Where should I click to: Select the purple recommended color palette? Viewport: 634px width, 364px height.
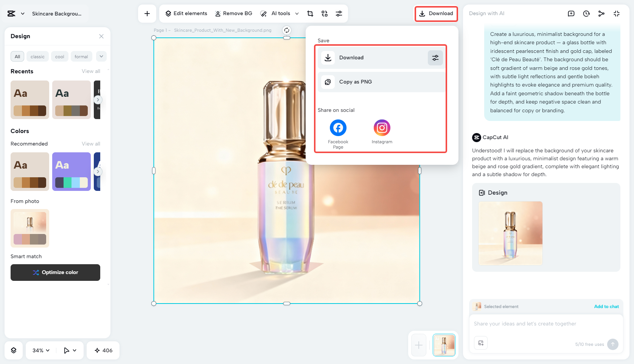click(71, 171)
